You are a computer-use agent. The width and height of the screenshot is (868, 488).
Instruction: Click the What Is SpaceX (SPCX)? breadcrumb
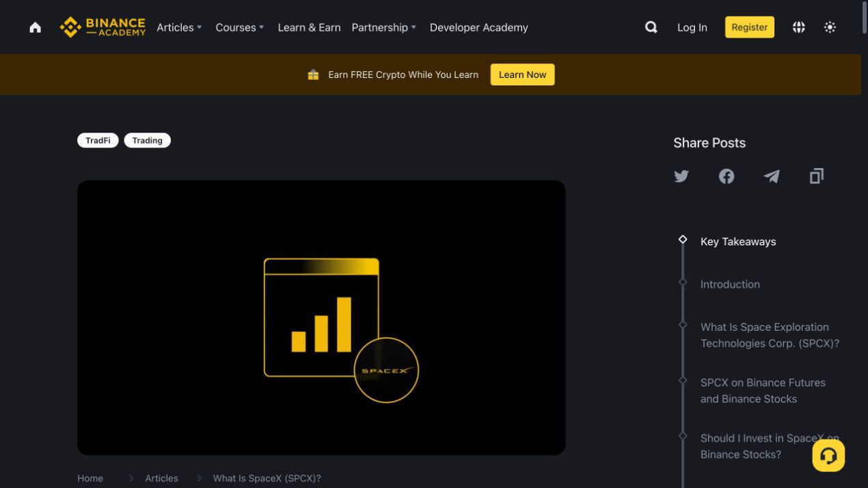pos(267,478)
